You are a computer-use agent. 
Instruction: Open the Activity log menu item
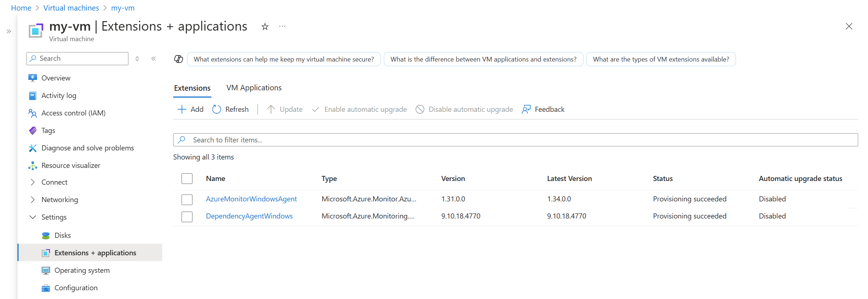point(59,95)
